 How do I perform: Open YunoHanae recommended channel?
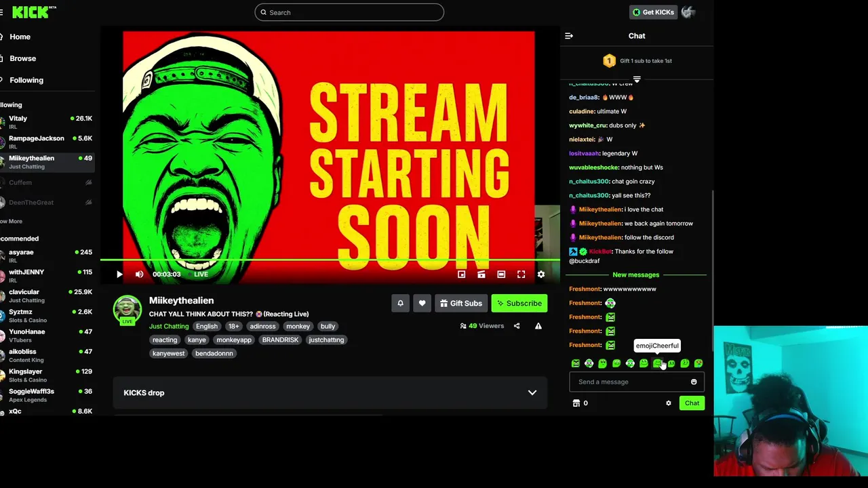click(x=47, y=335)
